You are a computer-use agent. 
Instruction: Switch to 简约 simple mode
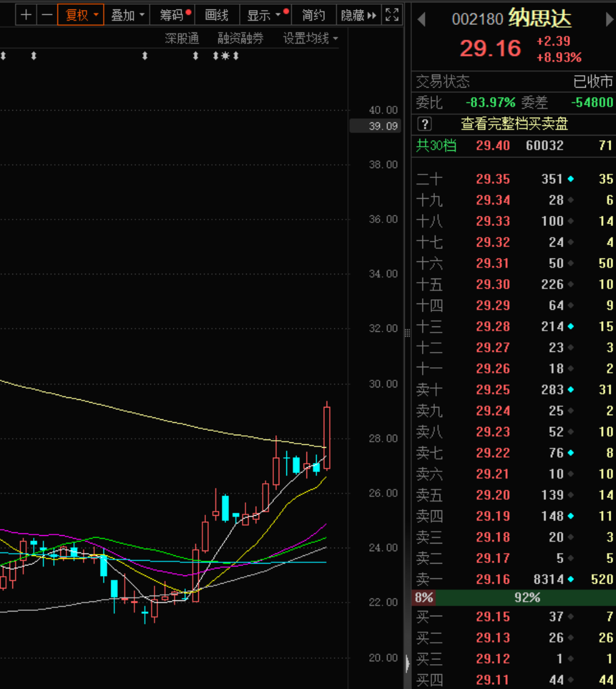[x=314, y=15]
